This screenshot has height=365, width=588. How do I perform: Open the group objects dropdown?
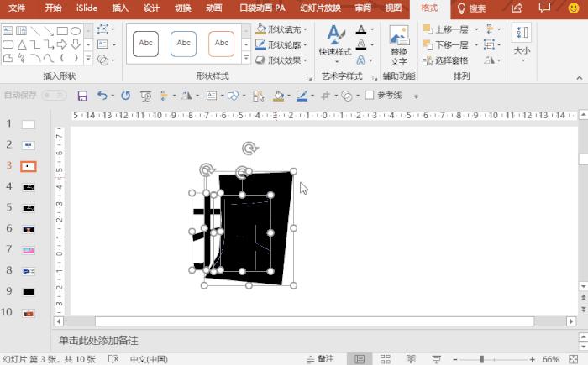(x=492, y=44)
